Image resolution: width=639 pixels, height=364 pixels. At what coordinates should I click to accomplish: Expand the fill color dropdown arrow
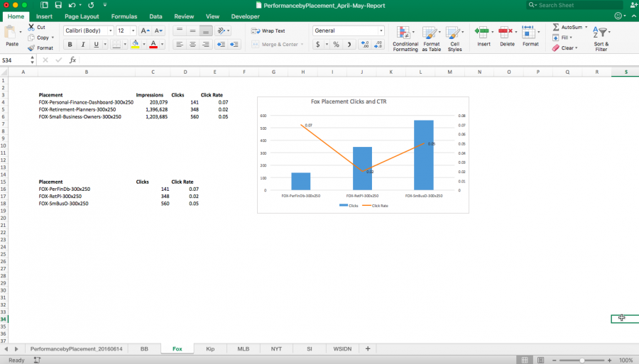coord(144,45)
